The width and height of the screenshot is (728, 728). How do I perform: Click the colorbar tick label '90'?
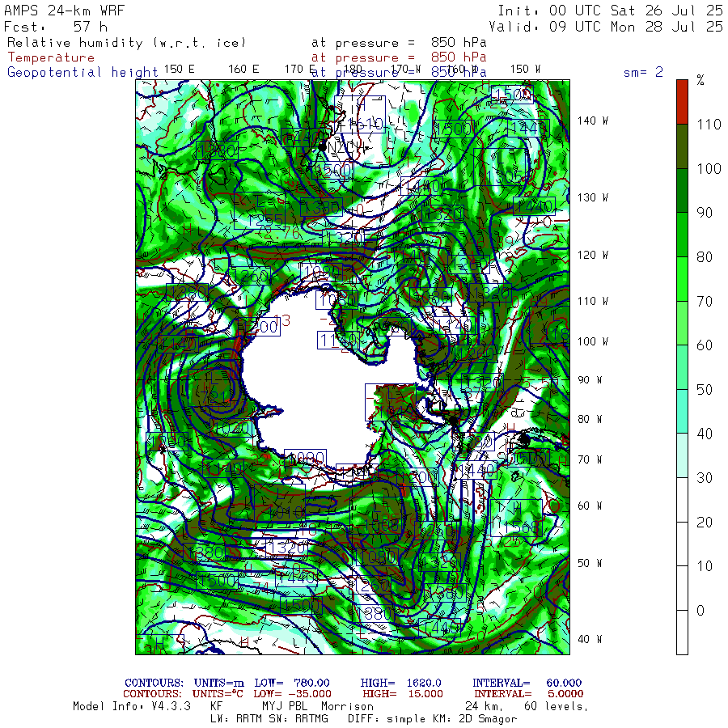coord(705,213)
